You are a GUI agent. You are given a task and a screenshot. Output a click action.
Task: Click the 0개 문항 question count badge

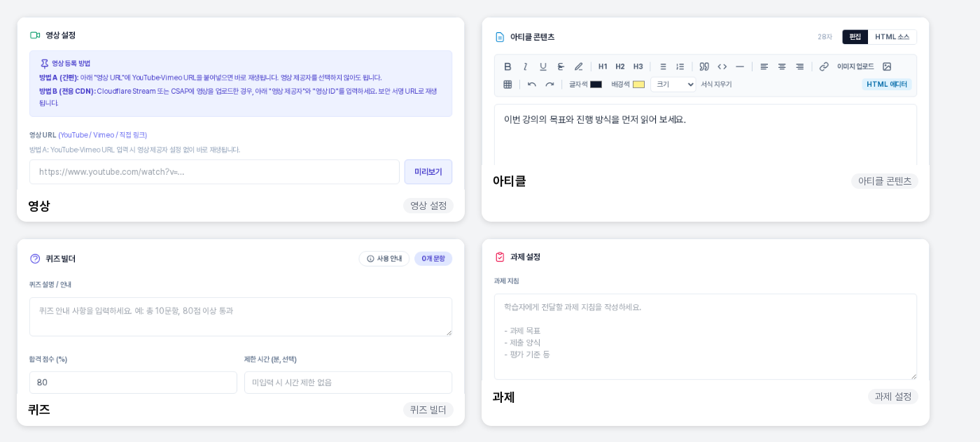[433, 259]
